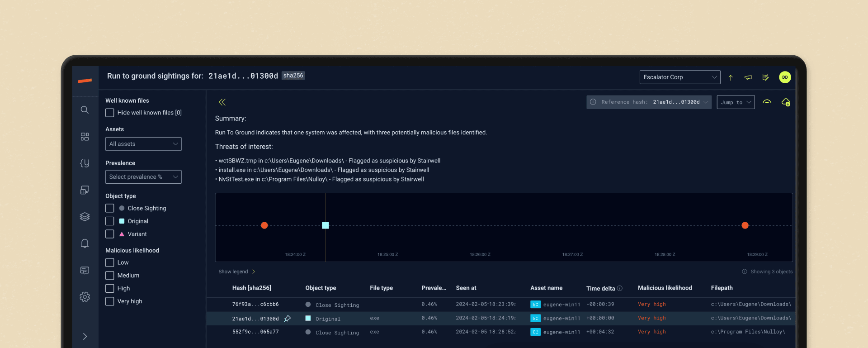This screenshot has width=868, height=348.
Task: Open the search icon in sidebar
Action: 85,110
